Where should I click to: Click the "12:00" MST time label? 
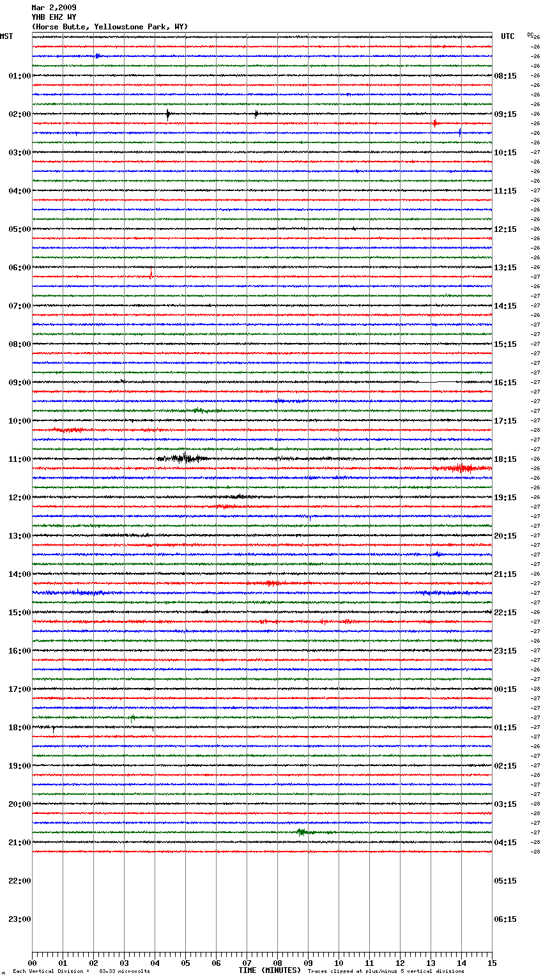point(20,498)
